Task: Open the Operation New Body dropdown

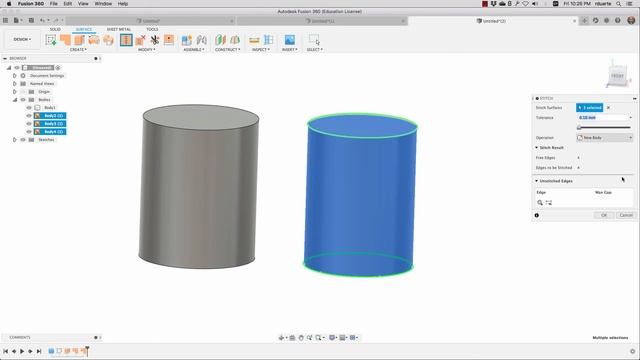Action: [x=604, y=138]
